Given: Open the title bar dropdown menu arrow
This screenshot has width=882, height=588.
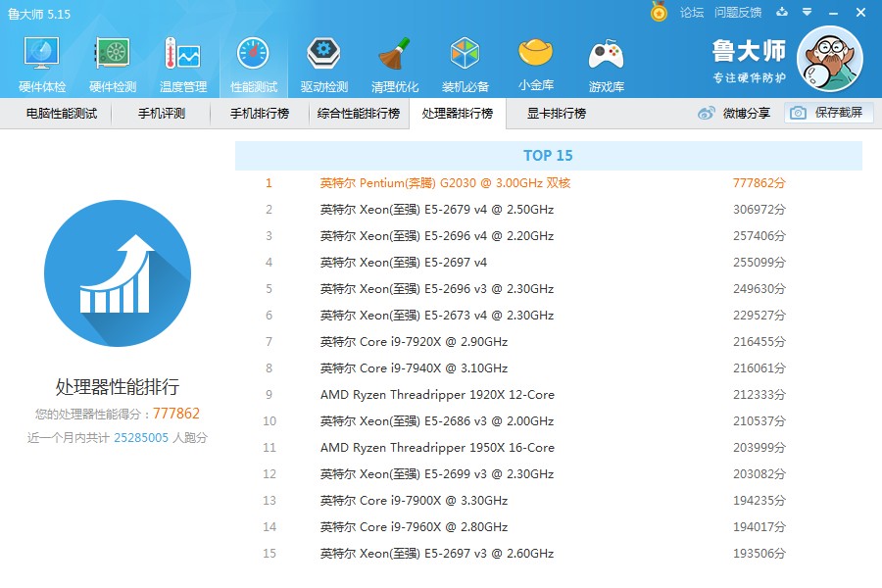Looking at the screenshot, I should pos(807,12).
